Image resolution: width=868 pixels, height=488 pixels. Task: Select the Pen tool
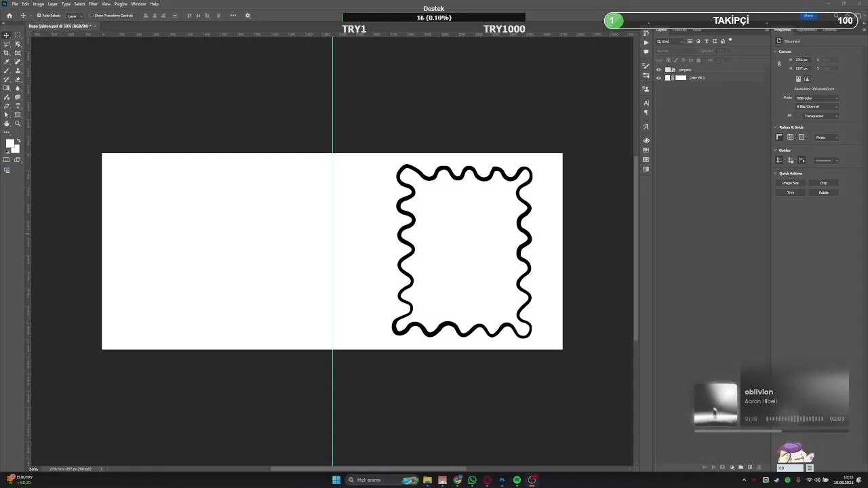(7, 106)
